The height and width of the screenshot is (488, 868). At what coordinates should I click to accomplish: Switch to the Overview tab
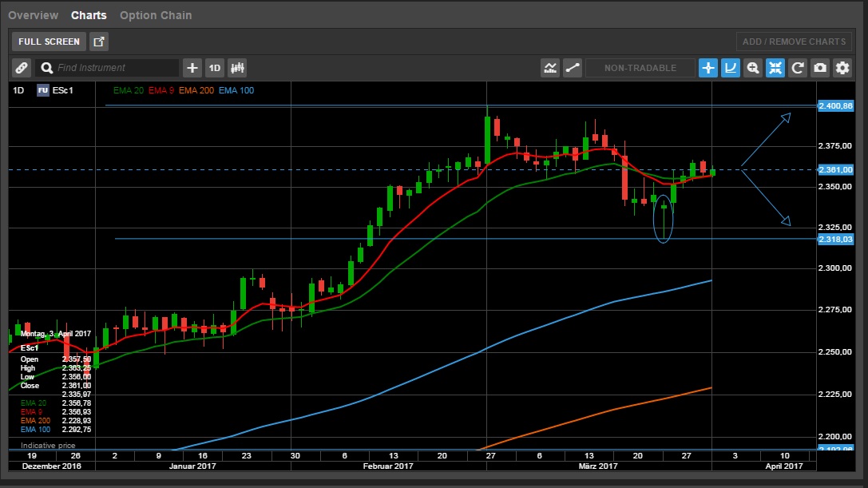tap(33, 14)
